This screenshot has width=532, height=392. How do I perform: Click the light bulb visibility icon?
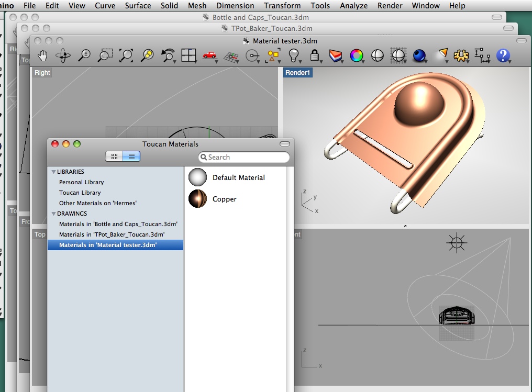[294, 55]
